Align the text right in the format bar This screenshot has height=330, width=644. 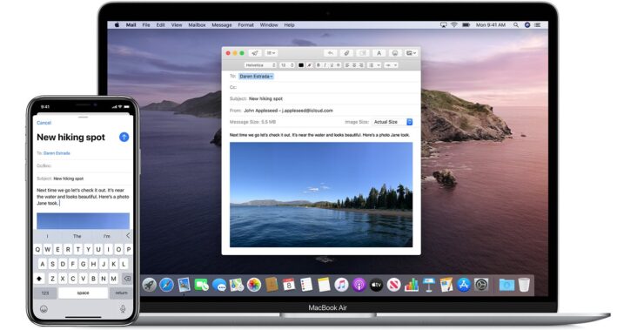coord(361,65)
